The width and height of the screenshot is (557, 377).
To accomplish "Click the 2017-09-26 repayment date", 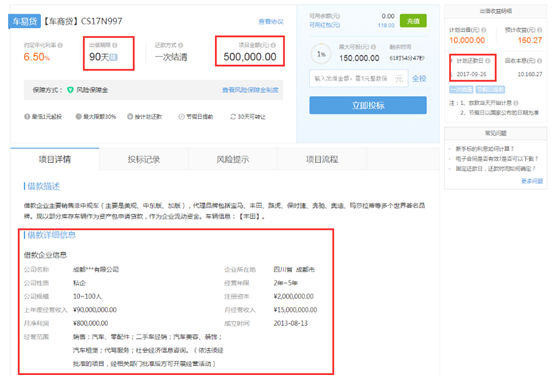I will coord(471,74).
